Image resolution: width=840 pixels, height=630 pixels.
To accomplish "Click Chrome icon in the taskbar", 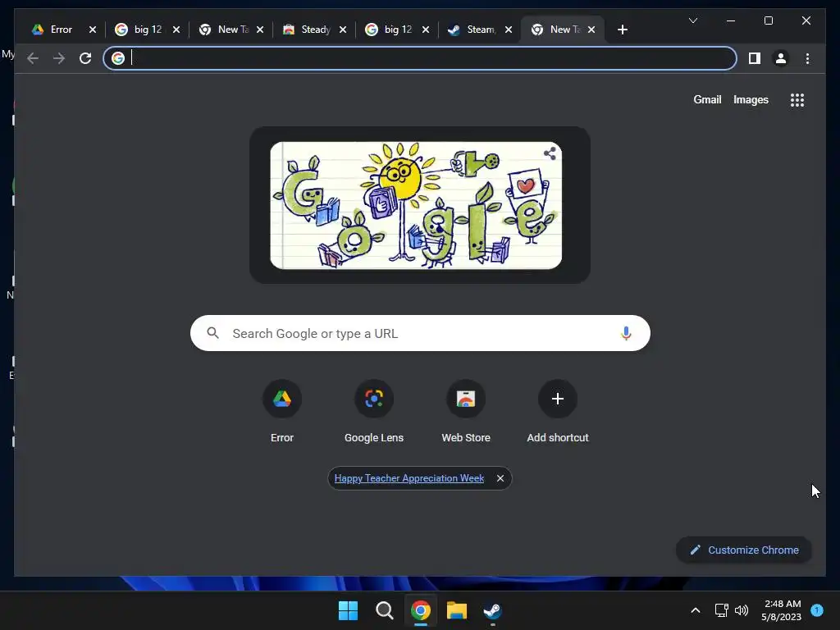I will coord(421,610).
